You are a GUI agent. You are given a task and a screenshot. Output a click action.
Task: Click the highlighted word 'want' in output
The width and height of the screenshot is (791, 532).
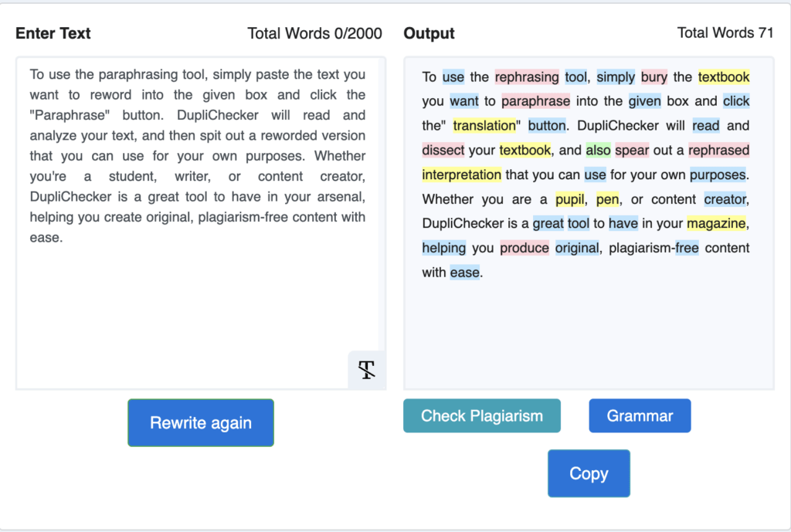tap(463, 101)
